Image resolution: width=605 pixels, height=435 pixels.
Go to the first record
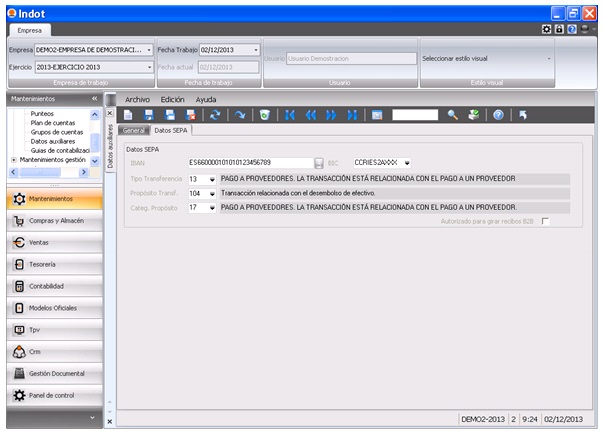click(291, 115)
